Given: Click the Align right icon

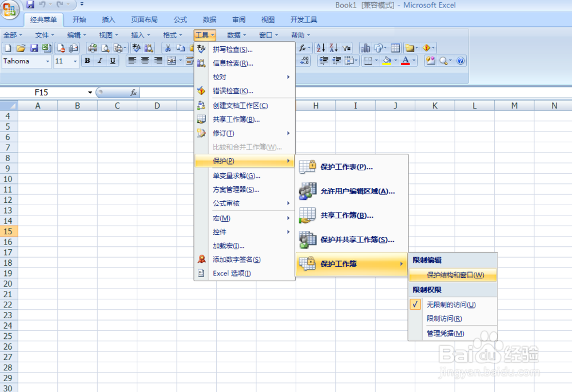Looking at the screenshot, I should click(158, 61).
